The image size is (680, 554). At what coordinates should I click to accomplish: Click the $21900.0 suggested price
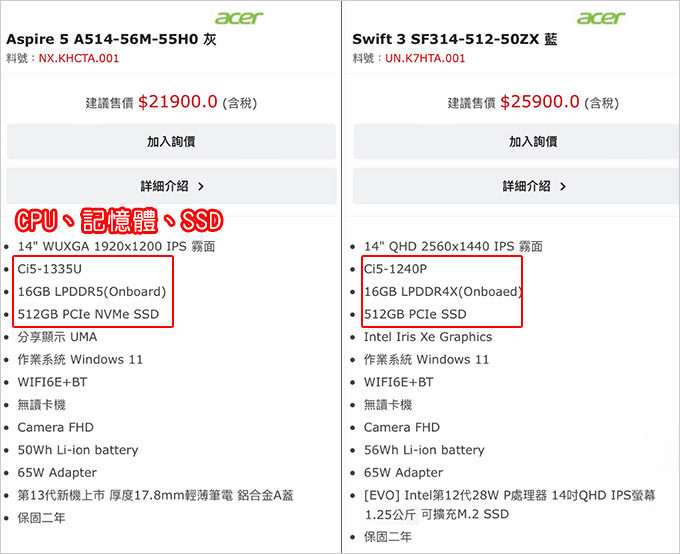[x=178, y=102]
